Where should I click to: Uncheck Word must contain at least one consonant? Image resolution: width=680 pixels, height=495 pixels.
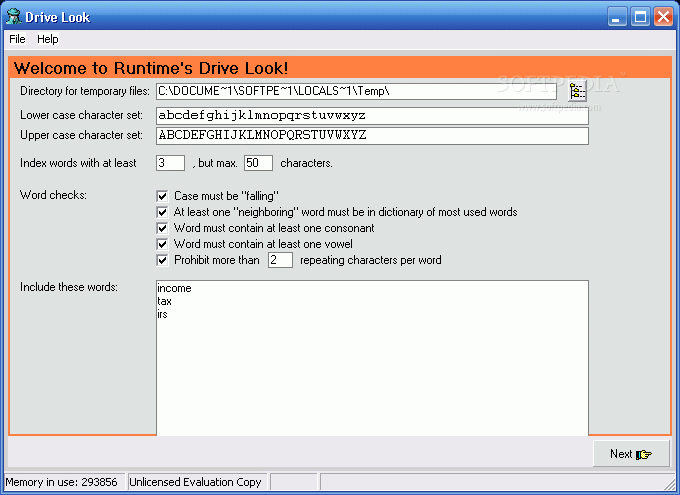[x=162, y=228]
